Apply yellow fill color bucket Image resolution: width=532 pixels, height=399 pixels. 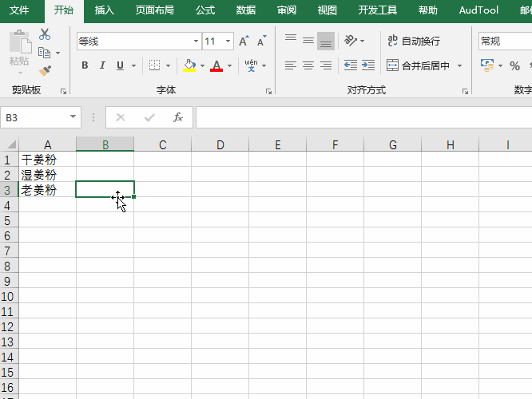pos(189,65)
